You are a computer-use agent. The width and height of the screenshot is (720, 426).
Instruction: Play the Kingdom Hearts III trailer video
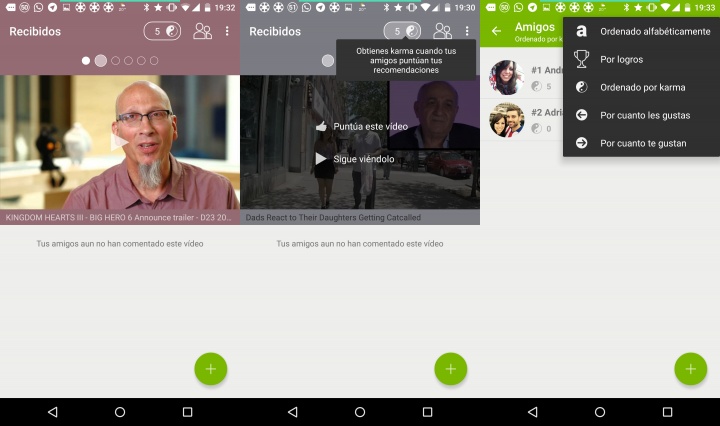point(119,142)
